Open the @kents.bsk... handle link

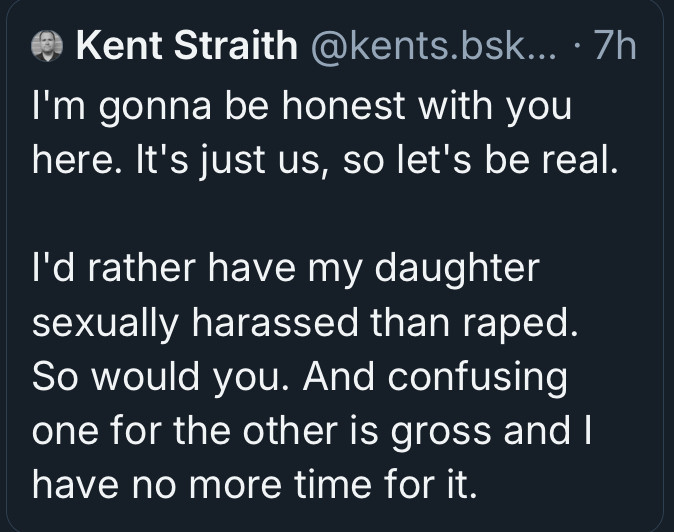coord(434,46)
